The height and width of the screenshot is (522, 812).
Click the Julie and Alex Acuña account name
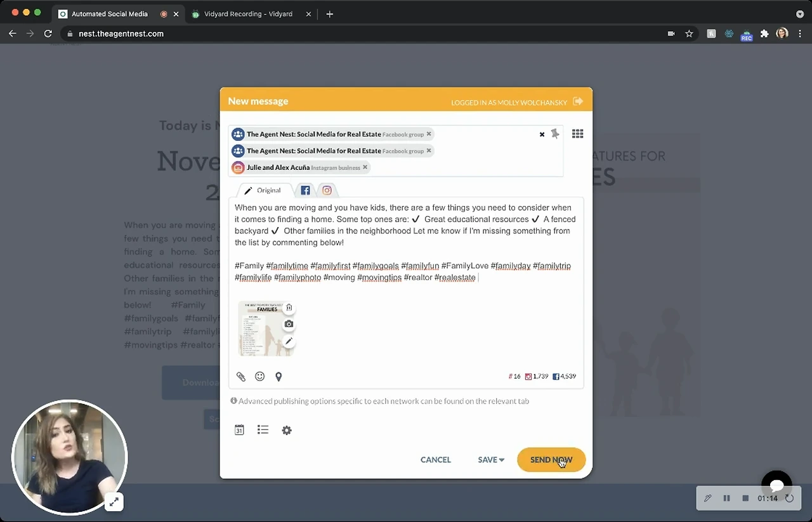pyautogui.click(x=278, y=167)
